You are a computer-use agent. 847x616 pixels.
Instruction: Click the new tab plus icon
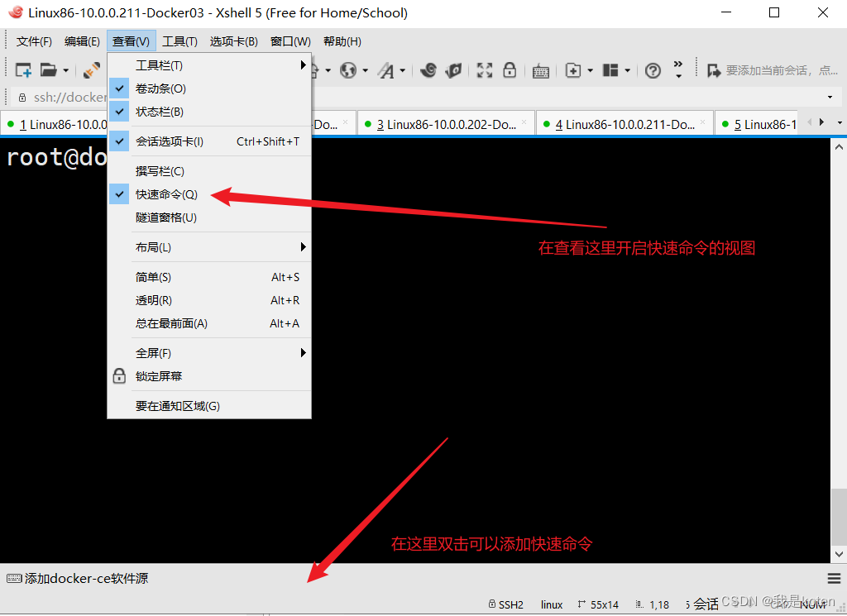573,70
